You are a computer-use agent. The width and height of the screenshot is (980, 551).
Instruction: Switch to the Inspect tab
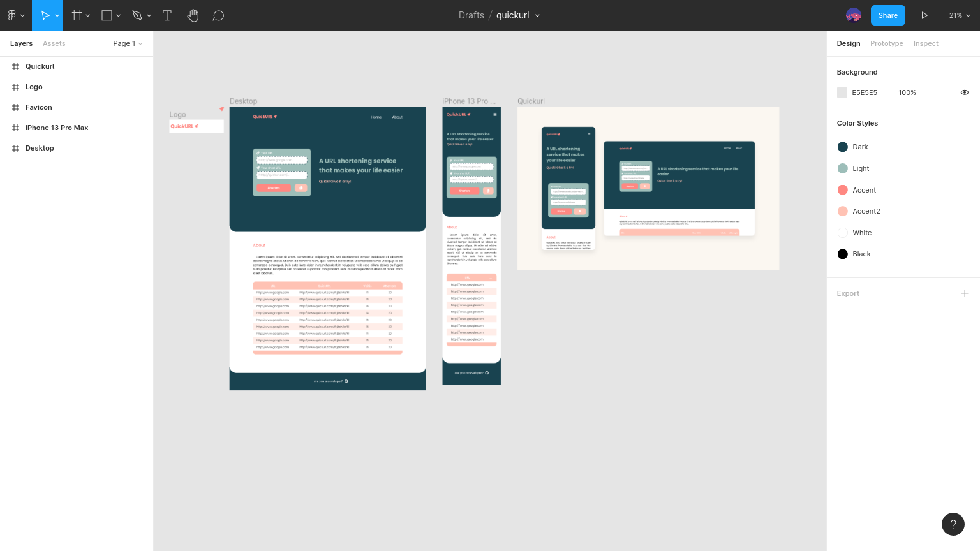[x=926, y=43]
